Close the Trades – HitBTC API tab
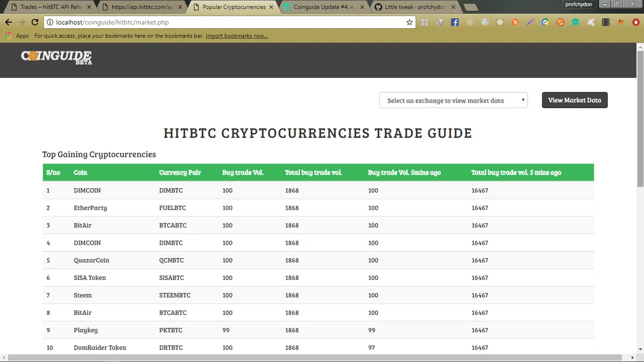The height and width of the screenshot is (362, 644). [89, 7]
